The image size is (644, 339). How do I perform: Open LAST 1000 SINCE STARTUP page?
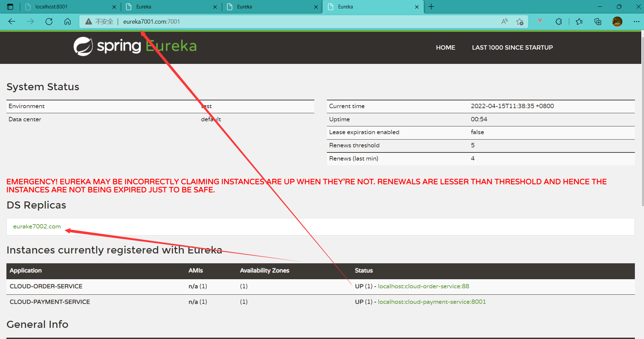[512, 48]
